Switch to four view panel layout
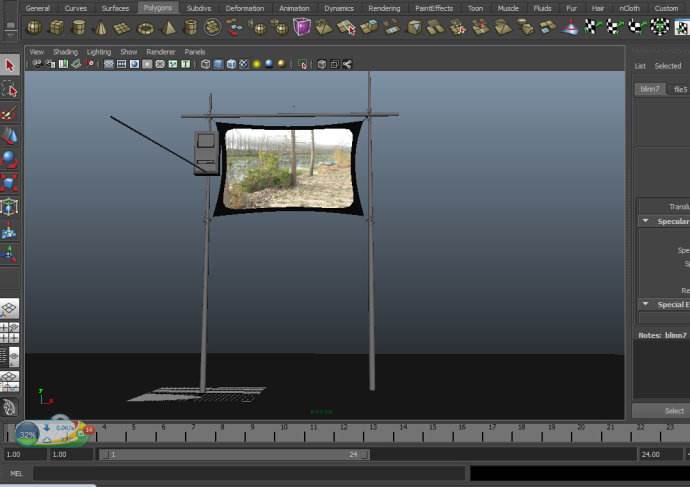Screen dimensions: 690x487 (x=10, y=333)
